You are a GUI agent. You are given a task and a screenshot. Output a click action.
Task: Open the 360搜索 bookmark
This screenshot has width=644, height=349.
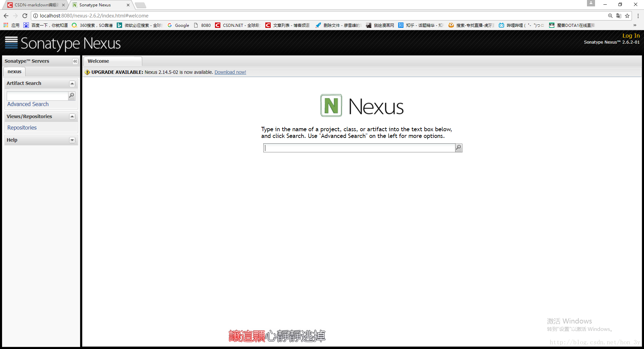pos(92,25)
